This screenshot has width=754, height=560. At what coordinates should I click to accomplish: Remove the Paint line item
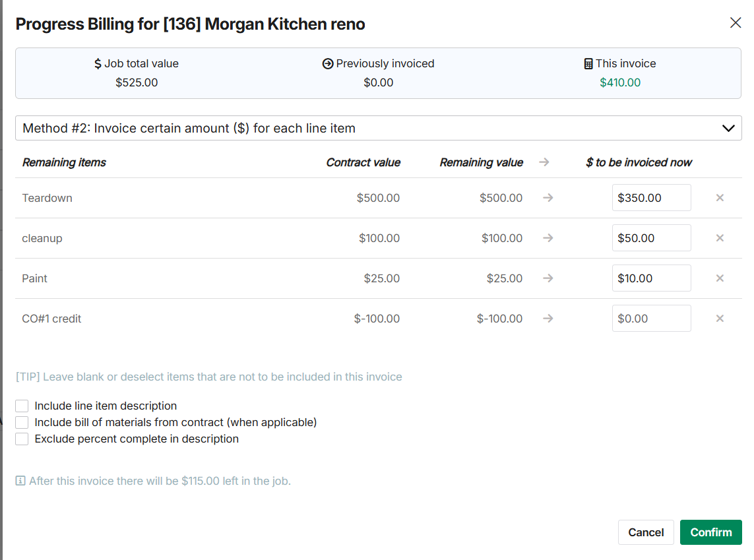(x=720, y=278)
